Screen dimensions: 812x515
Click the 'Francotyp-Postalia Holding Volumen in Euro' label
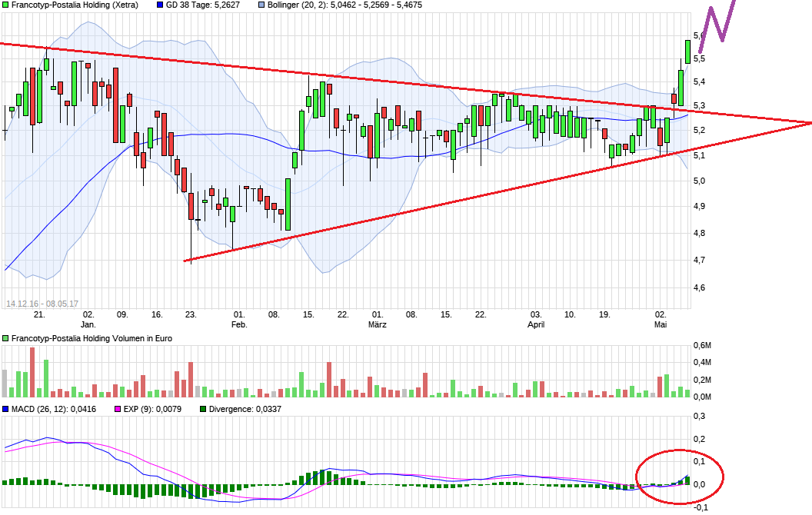click(92, 338)
